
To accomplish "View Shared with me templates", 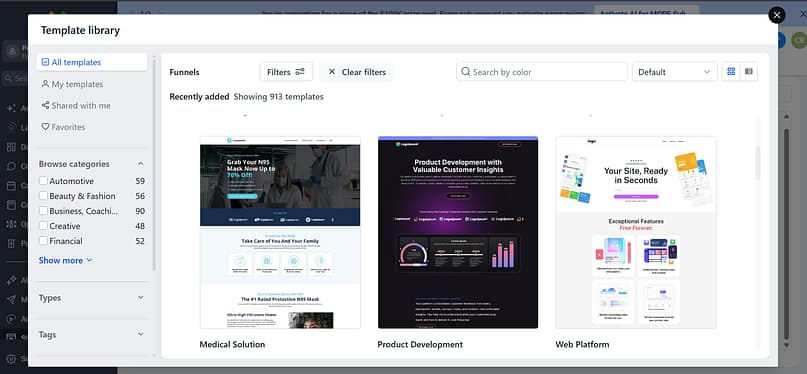I will 76,105.
